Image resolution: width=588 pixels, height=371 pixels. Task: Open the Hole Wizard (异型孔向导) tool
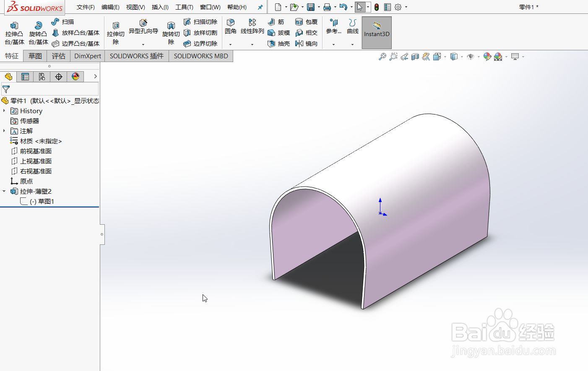coord(143,27)
